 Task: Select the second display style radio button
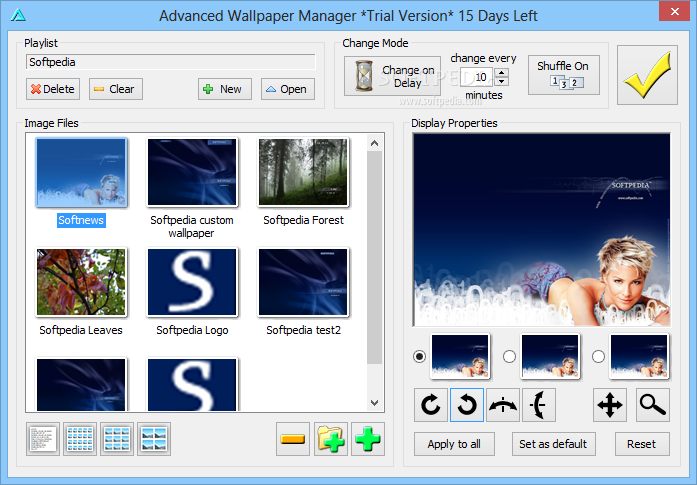pyautogui.click(x=509, y=357)
